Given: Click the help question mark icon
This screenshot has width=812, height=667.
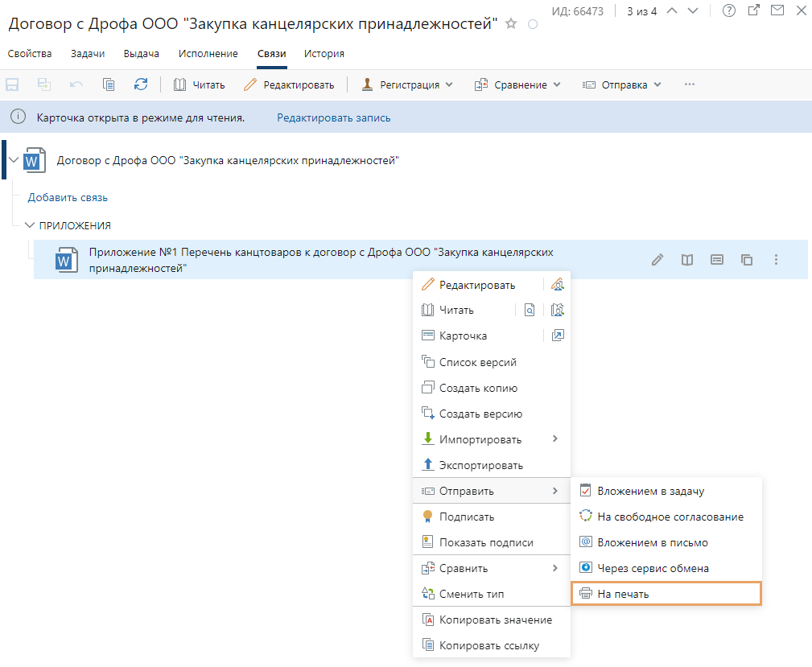Looking at the screenshot, I should 729,10.
